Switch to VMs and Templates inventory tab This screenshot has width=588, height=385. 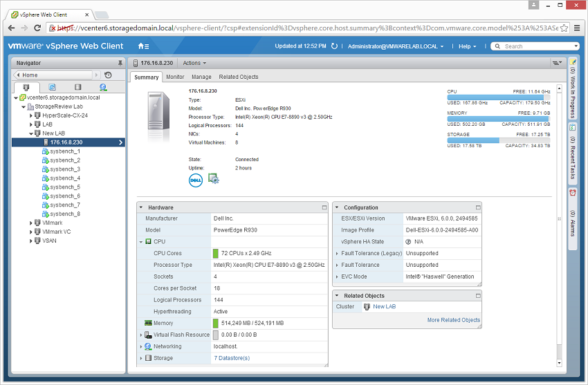52,87
